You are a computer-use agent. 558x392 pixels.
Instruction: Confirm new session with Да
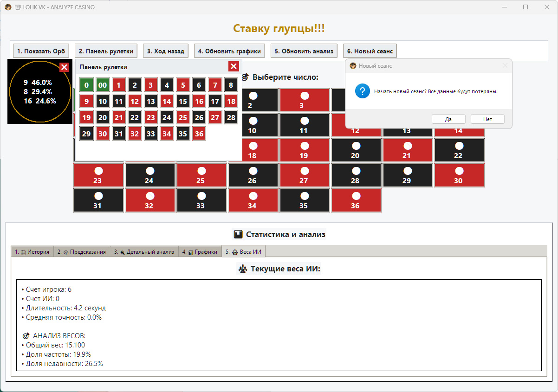pyautogui.click(x=448, y=119)
